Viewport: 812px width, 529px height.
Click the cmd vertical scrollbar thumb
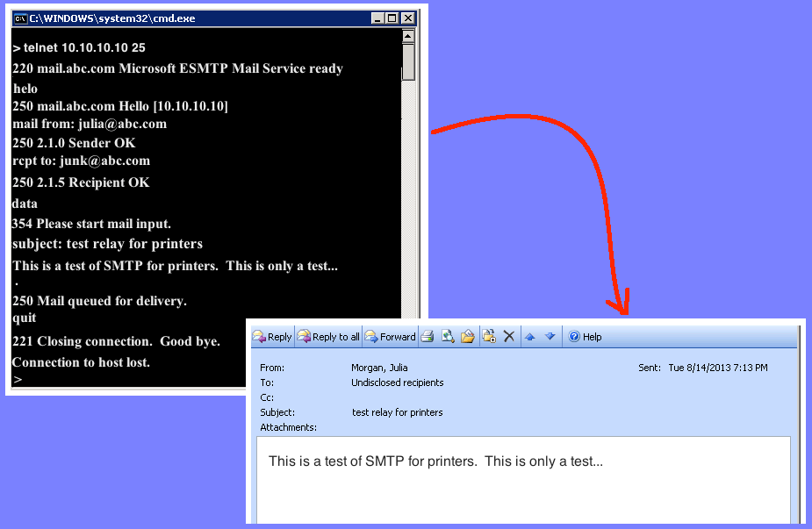pyautogui.click(x=408, y=62)
